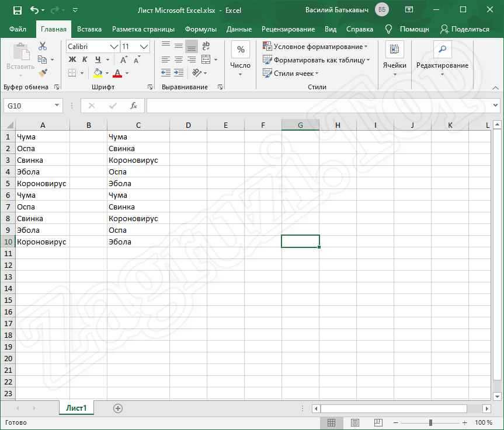Enable center horizontal alignment

pos(179,60)
